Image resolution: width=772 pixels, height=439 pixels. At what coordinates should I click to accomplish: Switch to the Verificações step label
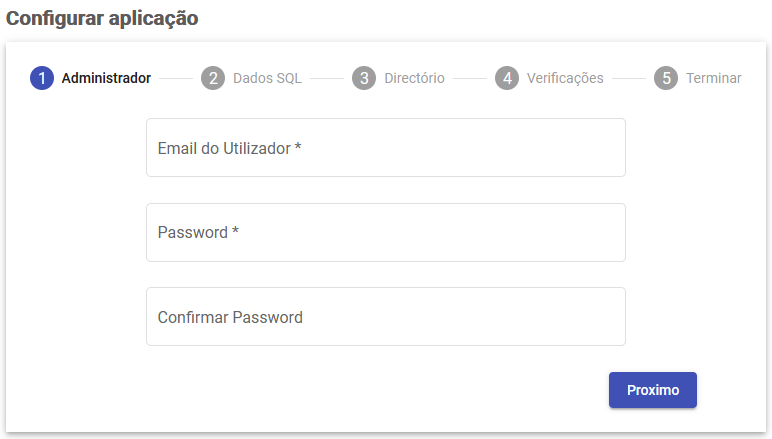[565, 78]
